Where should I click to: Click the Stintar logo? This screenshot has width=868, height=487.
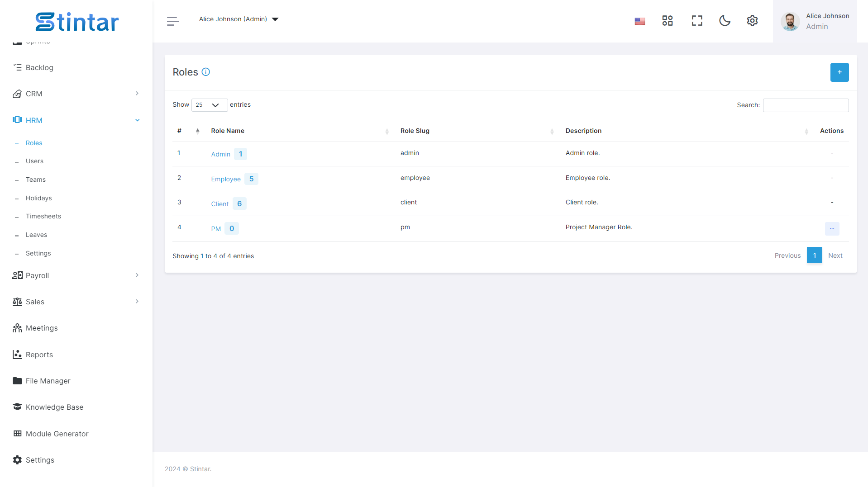point(77,22)
